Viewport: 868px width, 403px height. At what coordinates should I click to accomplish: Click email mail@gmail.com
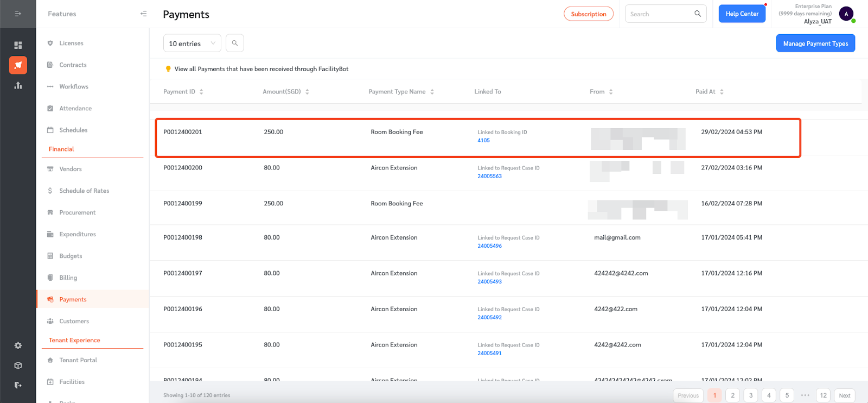[x=617, y=237]
